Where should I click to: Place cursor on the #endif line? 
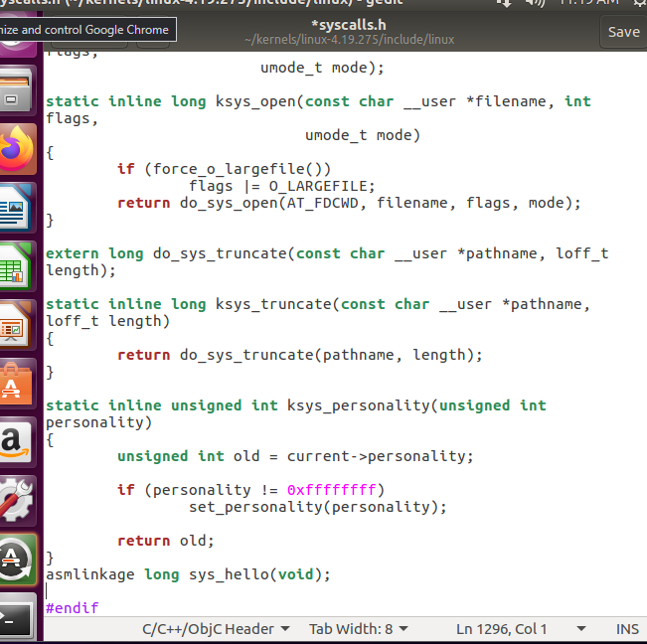point(73,608)
